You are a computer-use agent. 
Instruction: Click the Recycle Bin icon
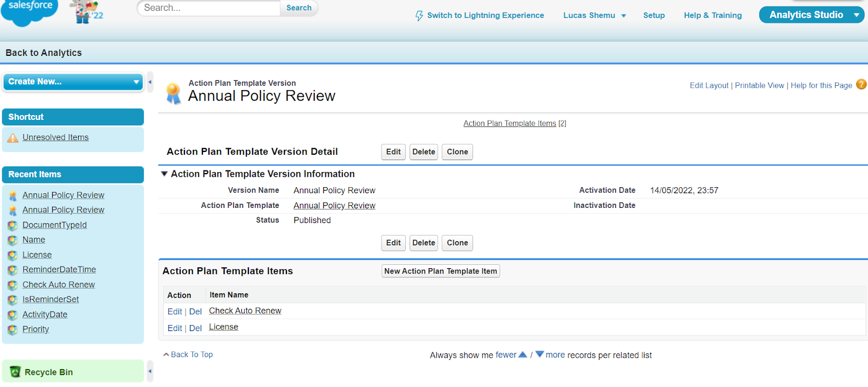tap(15, 372)
